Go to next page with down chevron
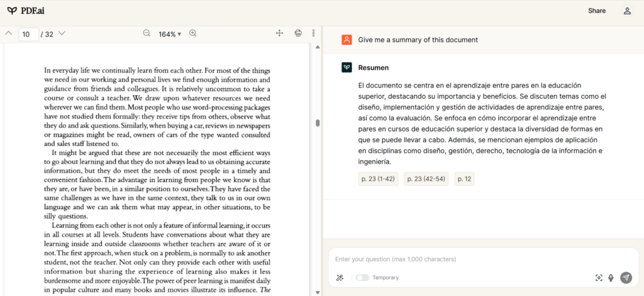The image size is (644, 296). 62,33
